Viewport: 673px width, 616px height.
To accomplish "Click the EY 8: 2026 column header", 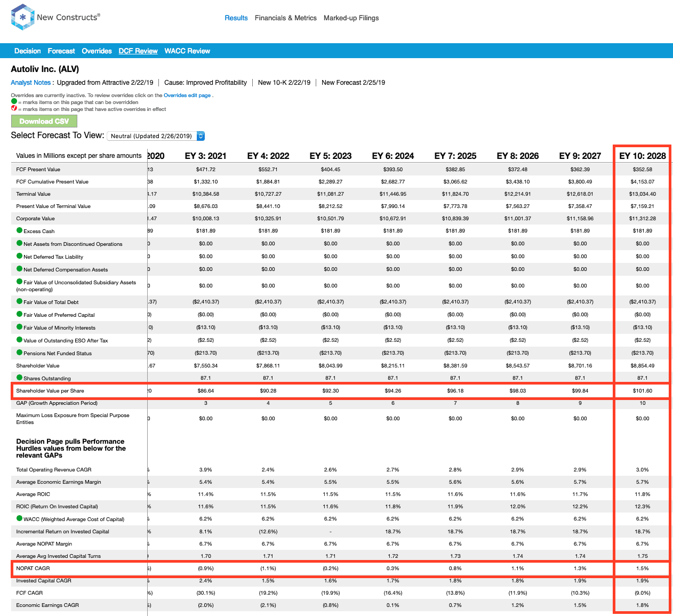I will (518, 156).
